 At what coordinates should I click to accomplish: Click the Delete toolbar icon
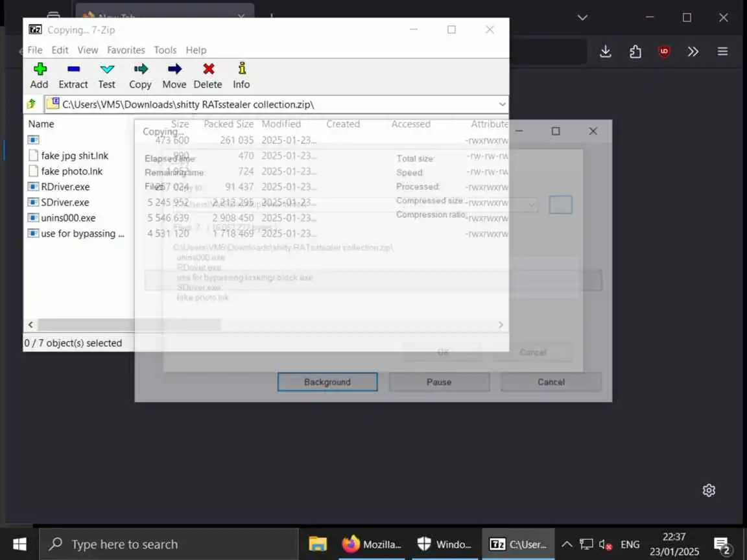pyautogui.click(x=207, y=76)
